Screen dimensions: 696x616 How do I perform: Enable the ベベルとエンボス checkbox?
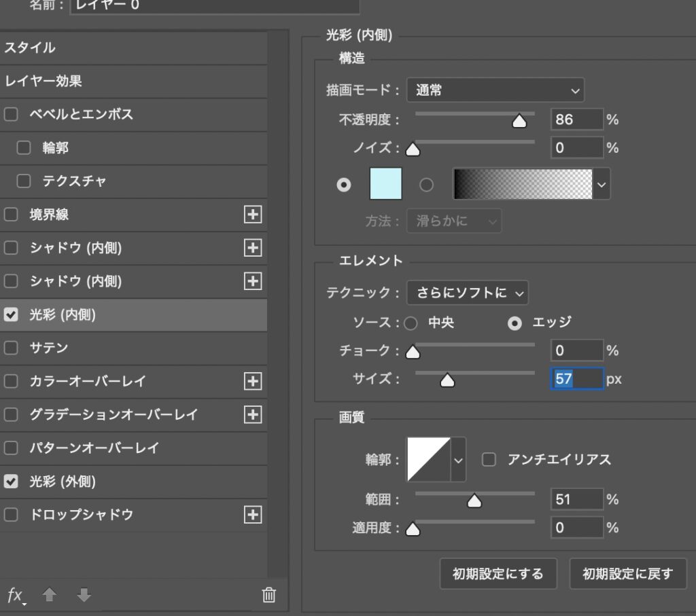pos(11,114)
